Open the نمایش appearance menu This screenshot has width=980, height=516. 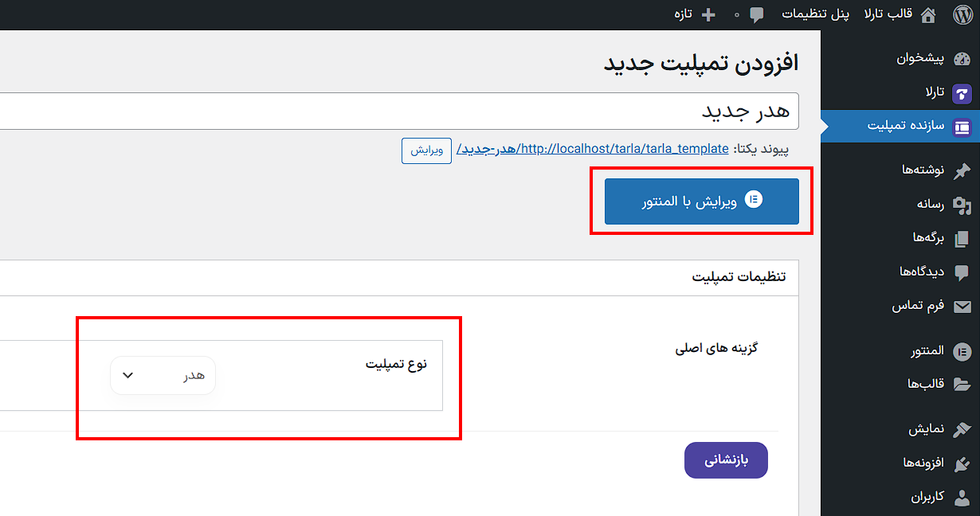(927, 429)
